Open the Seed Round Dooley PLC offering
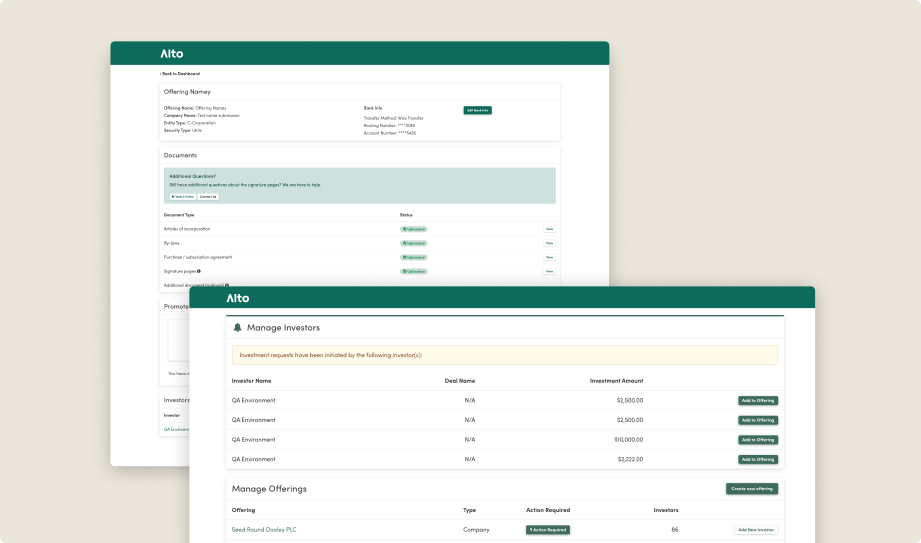The height and width of the screenshot is (543, 921). point(264,529)
